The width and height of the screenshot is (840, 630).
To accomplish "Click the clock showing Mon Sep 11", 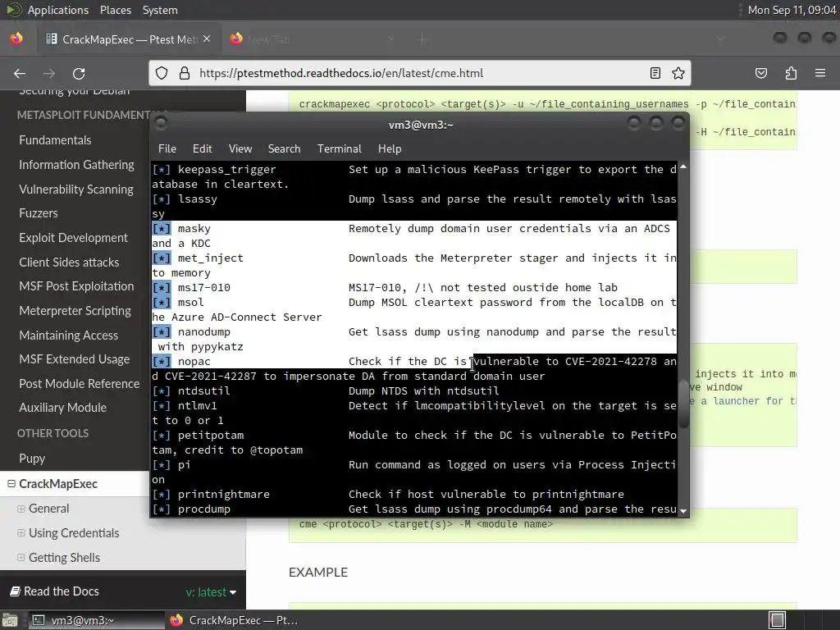I will [x=792, y=10].
